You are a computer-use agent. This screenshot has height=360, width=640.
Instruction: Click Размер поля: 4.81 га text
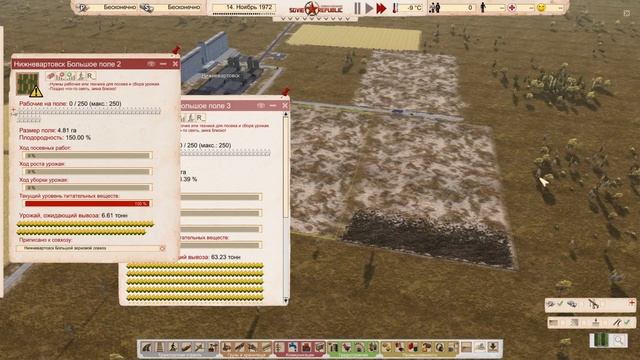tap(48, 130)
